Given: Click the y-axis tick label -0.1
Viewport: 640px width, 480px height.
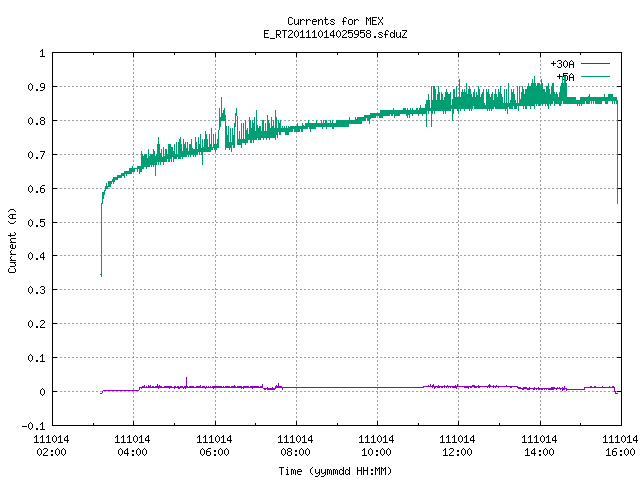Looking at the screenshot, I should click(33, 426).
